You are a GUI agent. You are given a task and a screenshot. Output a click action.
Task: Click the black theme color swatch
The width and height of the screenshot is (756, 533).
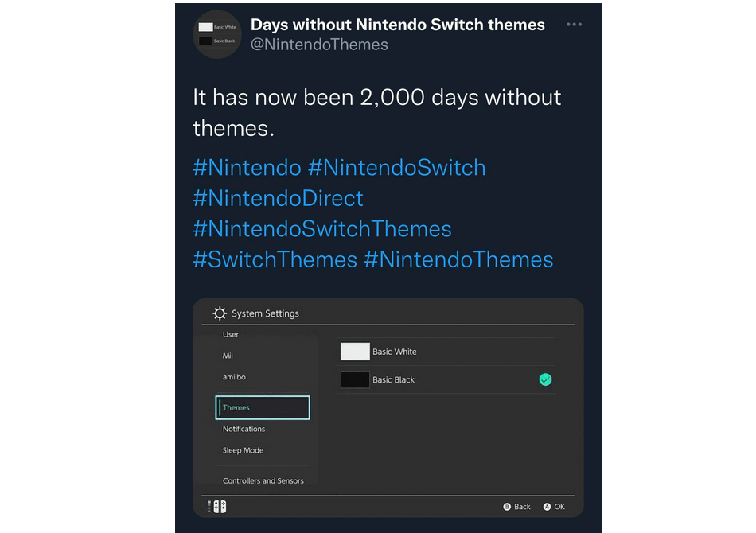coord(355,380)
